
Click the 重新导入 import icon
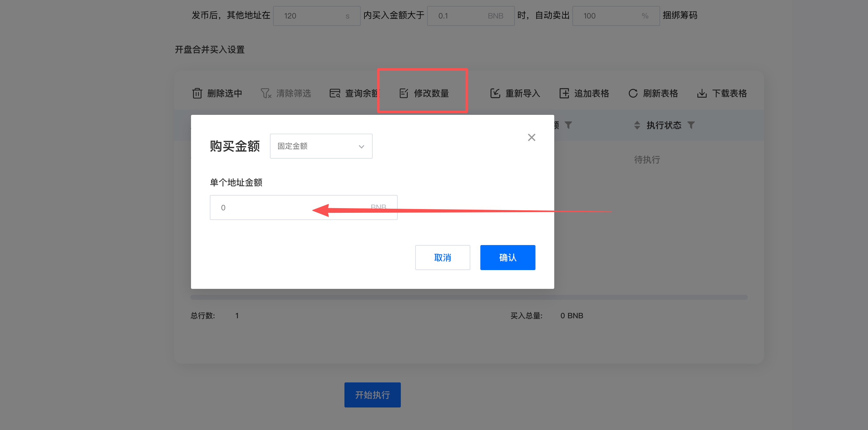click(x=495, y=93)
